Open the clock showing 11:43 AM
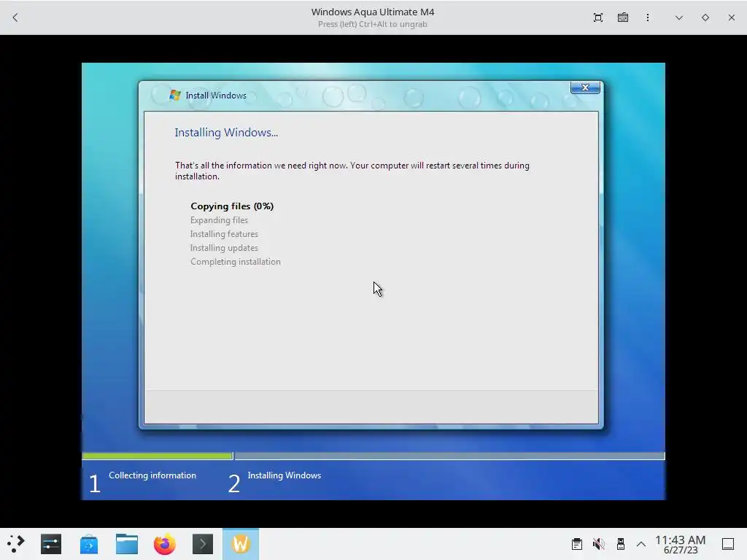Viewport: 747px width, 560px height. tap(680, 544)
